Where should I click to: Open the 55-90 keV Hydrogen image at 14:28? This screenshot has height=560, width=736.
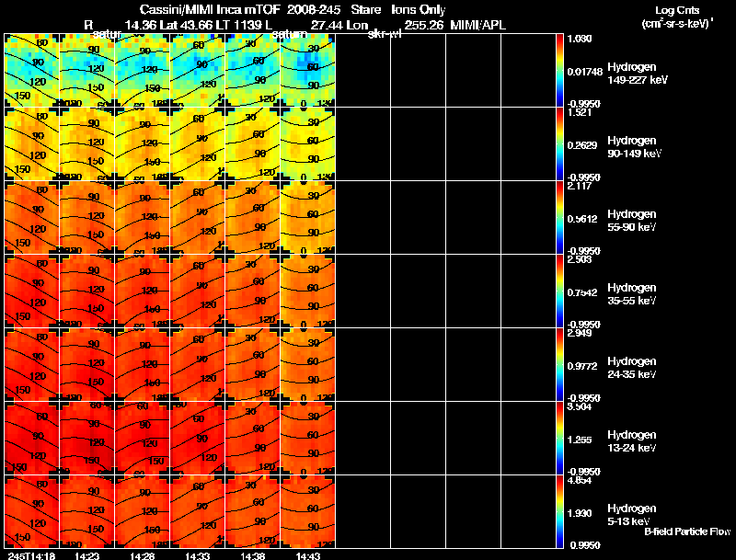[x=143, y=218]
